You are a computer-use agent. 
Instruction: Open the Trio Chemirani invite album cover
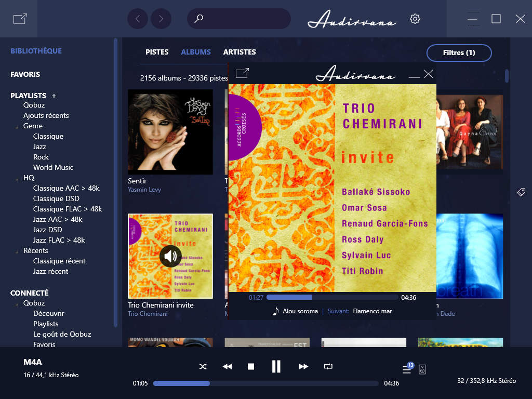[x=170, y=256]
